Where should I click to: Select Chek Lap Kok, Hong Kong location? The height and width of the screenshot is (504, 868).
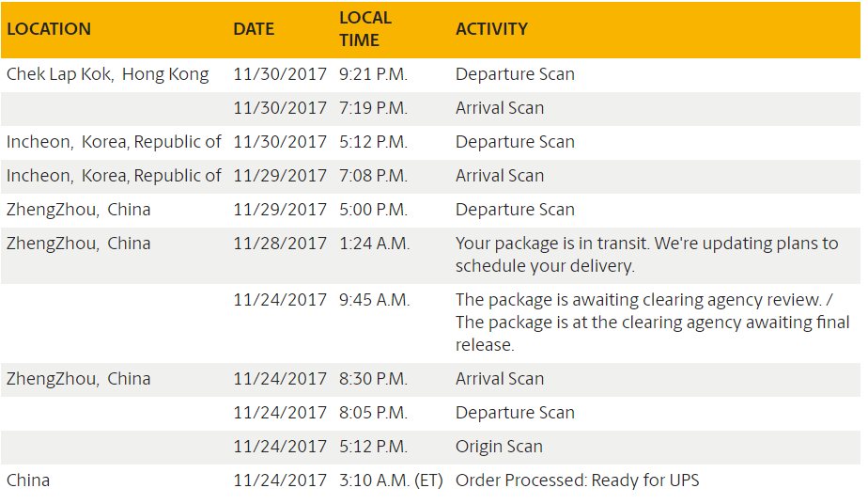click(x=108, y=74)
